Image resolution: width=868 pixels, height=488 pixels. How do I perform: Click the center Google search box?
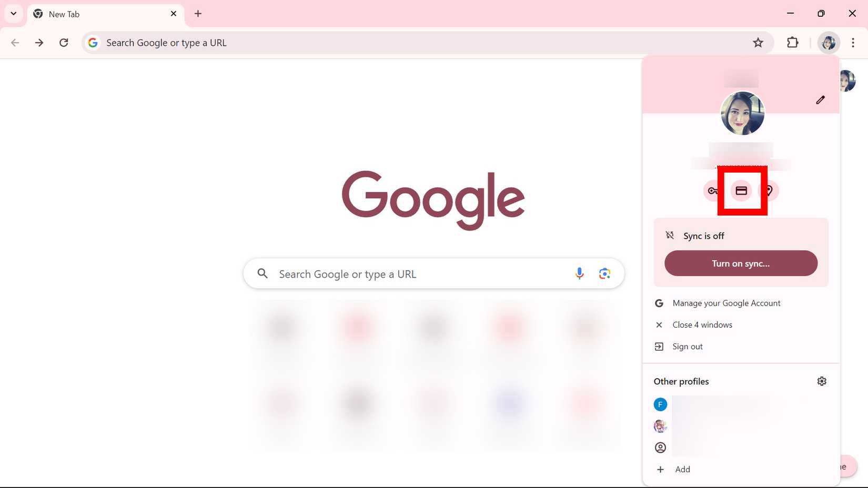pyautogui.click(x=421, y=274)
